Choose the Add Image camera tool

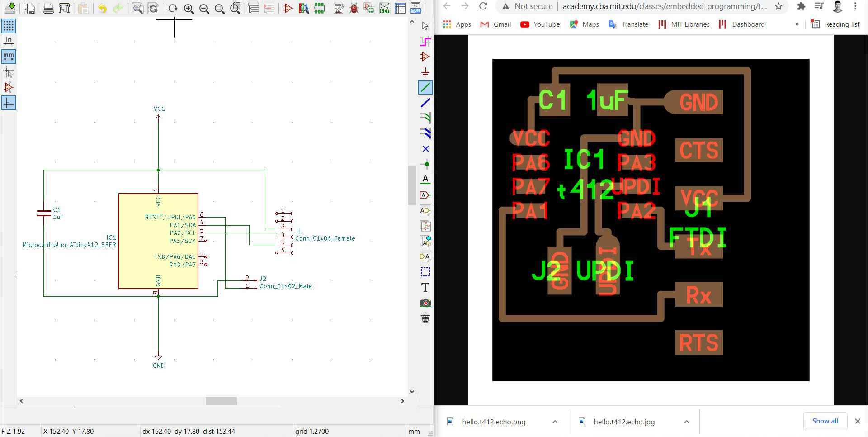(425, 303)
